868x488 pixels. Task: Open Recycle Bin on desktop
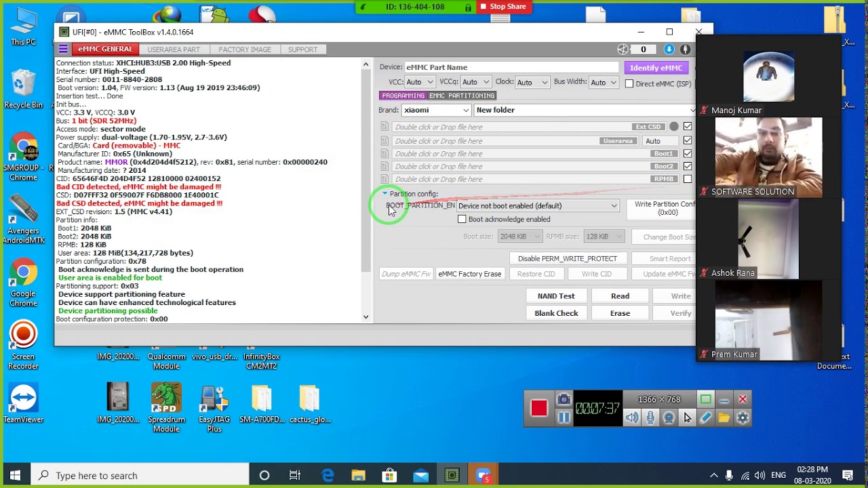tap(23, 89)
